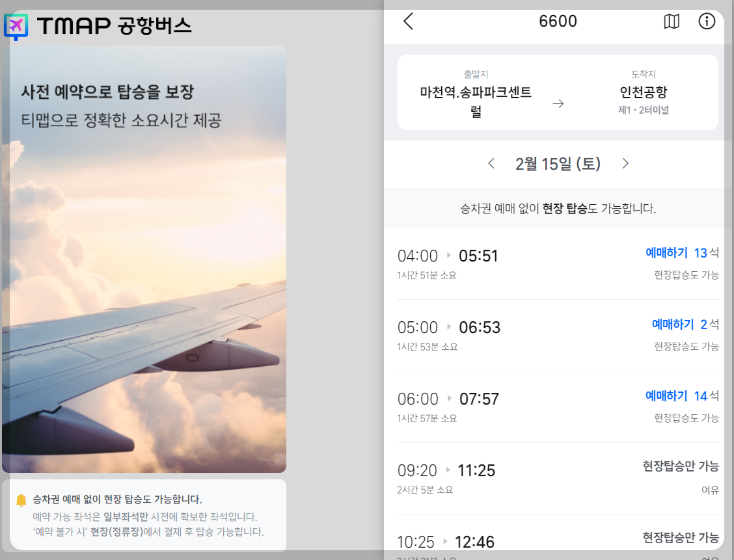Click the notice heading beside the bell
Screen dimensions: 734x560
click(x=117, y=500)
